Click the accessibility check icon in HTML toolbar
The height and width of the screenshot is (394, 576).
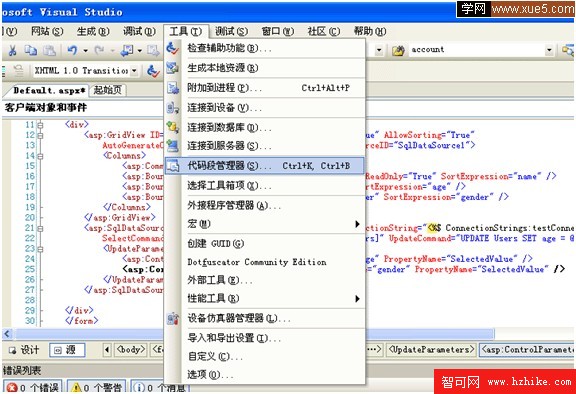point(153,71)
